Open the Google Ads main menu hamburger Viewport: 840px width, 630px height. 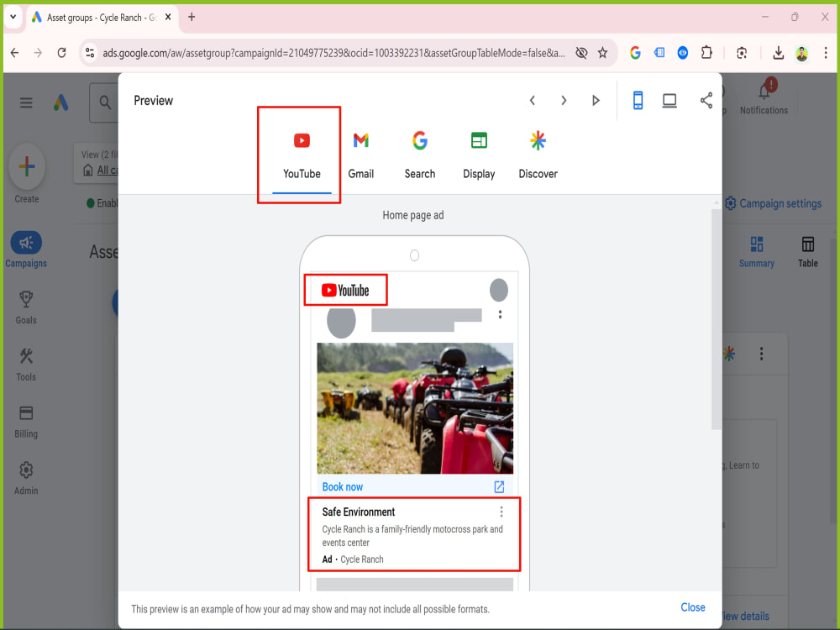click(x=26, y=102)
